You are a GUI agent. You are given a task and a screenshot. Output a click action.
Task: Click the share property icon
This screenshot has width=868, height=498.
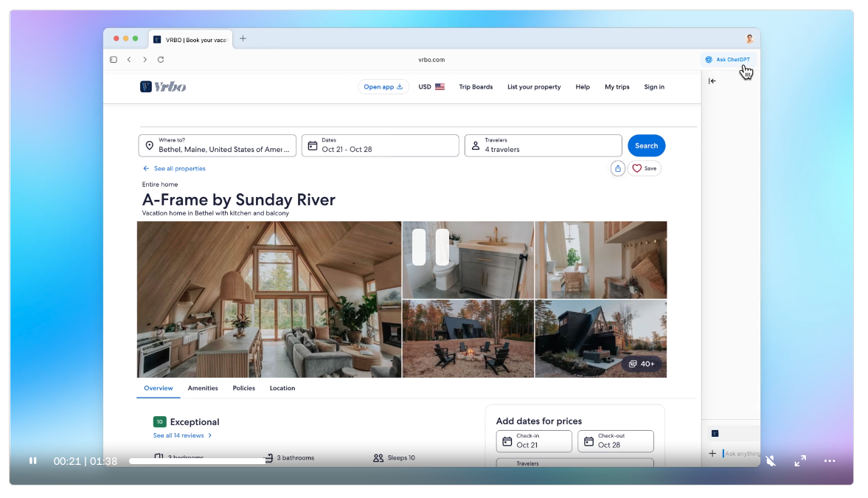(618, 168)
